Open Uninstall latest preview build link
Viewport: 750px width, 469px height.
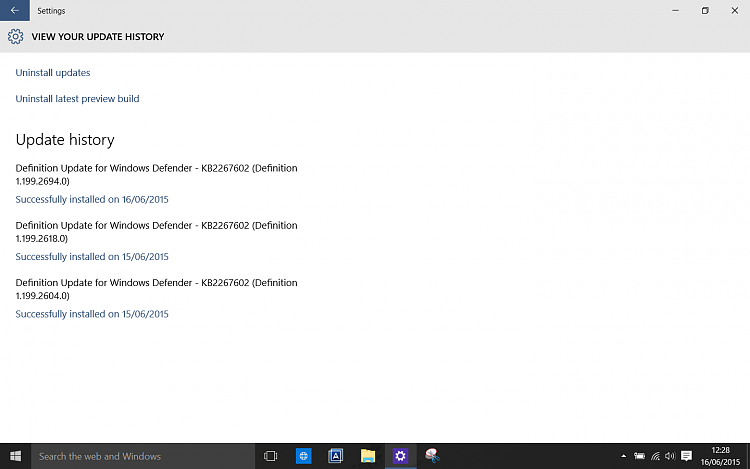click(77, 98)
